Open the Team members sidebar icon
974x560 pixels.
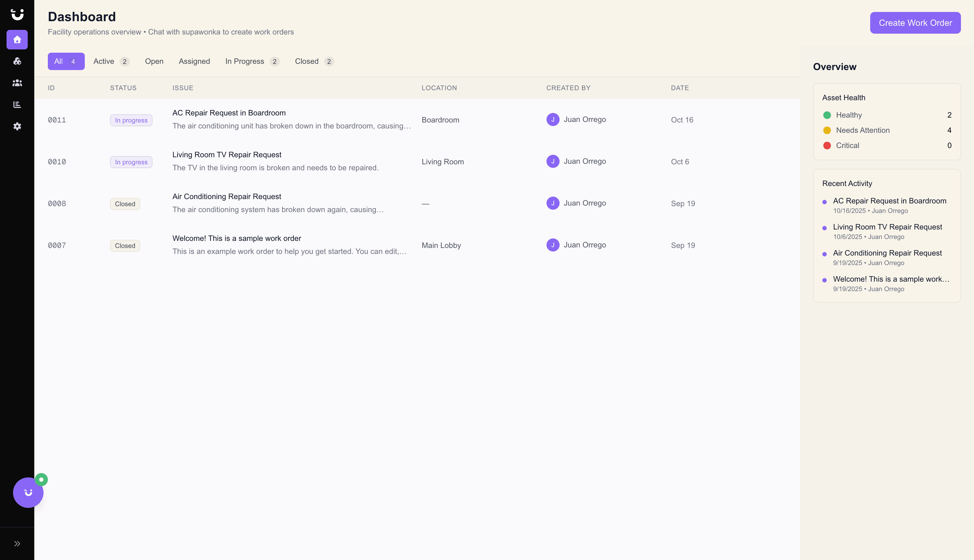17,83
